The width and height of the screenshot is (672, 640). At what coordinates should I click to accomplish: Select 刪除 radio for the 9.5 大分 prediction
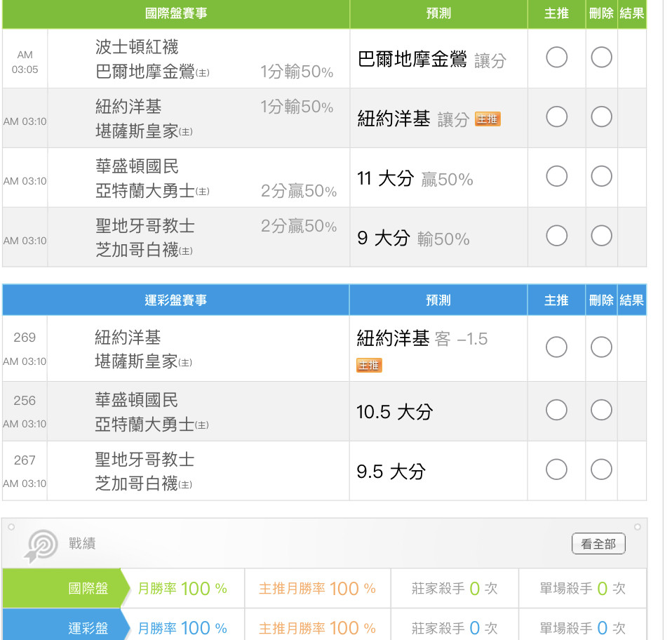click(x=601, y=469)
